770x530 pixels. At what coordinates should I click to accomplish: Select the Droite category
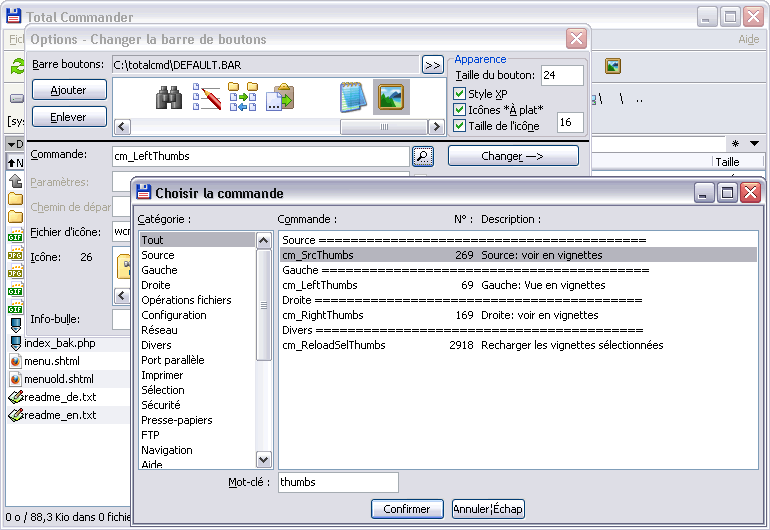tap(197, 285)
